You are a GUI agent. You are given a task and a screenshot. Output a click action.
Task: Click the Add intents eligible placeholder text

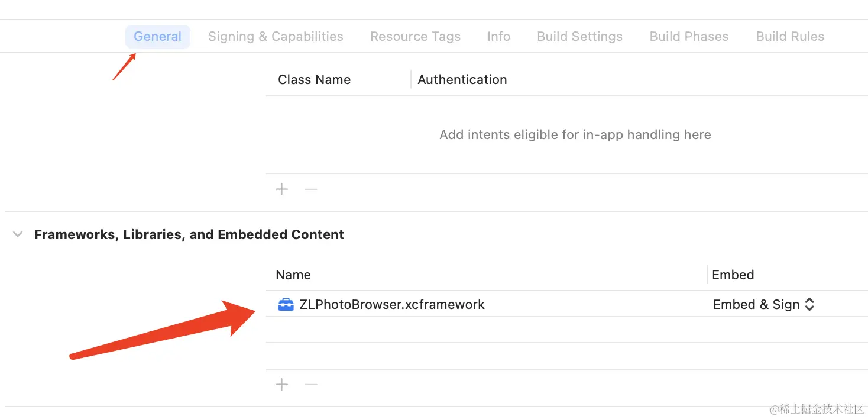click(575, 134)
